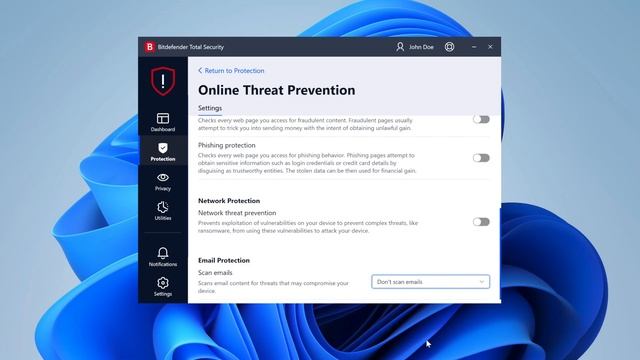Open the Utilities section

(163, 211)
